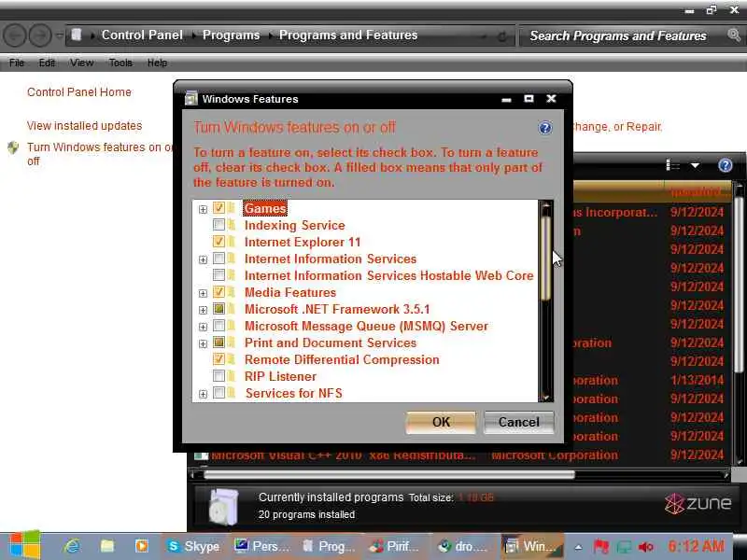Image resolution: width=747 pixels, height=560 pixels.
Task: Switch to the Pirif... taskbar window
Action: [395, 546]
